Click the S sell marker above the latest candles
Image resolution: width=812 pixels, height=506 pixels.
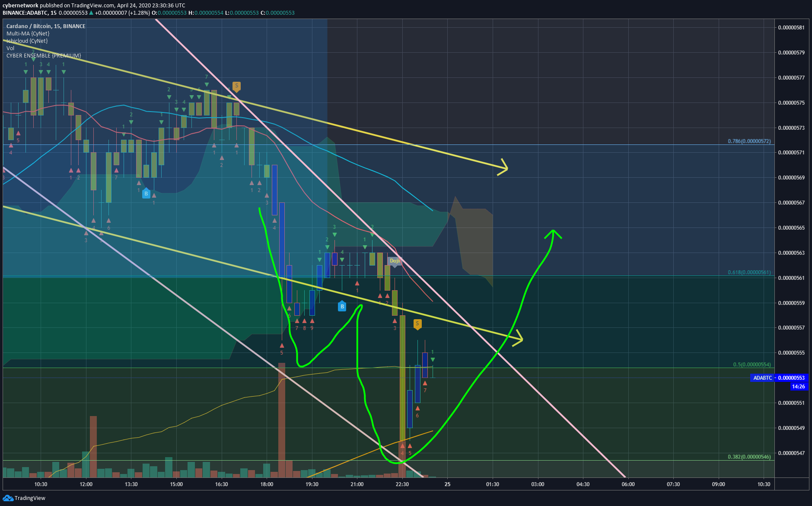[417, 324]
